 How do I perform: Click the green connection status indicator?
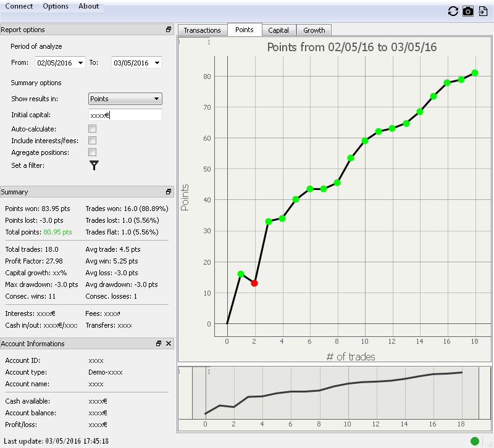point(475,441)
